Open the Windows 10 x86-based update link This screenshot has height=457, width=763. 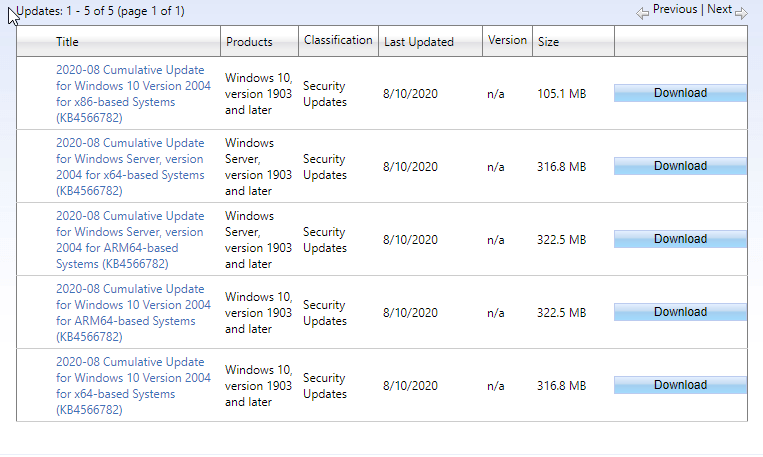coord(133,94)
